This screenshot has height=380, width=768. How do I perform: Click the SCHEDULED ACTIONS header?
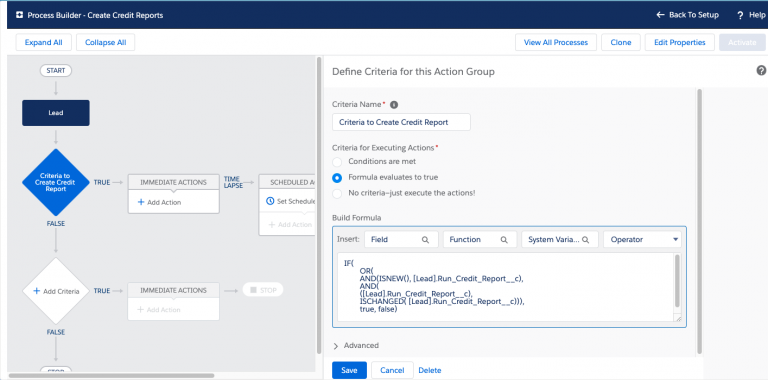(x=287, y=182)
